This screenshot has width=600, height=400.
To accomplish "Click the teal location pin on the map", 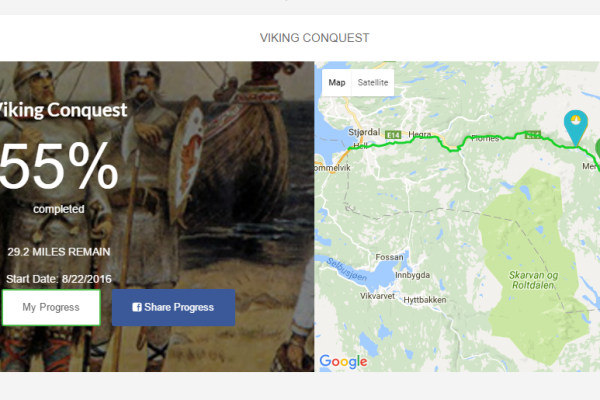I will [576, 127].
